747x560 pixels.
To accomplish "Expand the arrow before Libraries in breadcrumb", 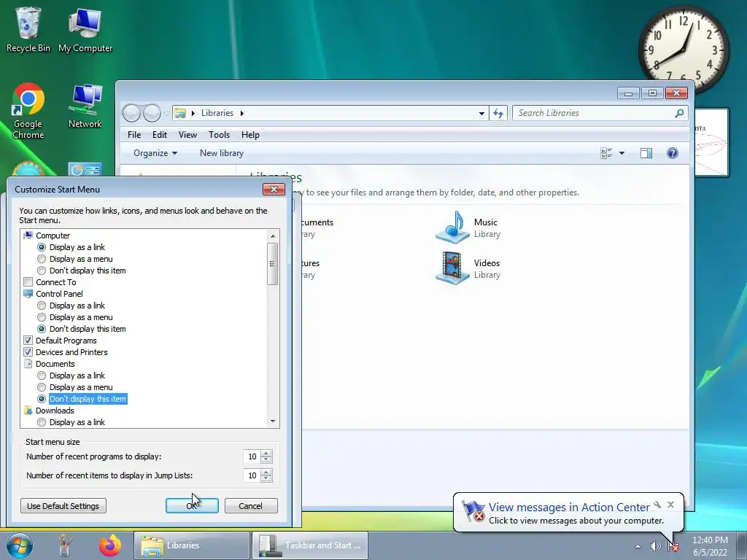I will 193,113.
